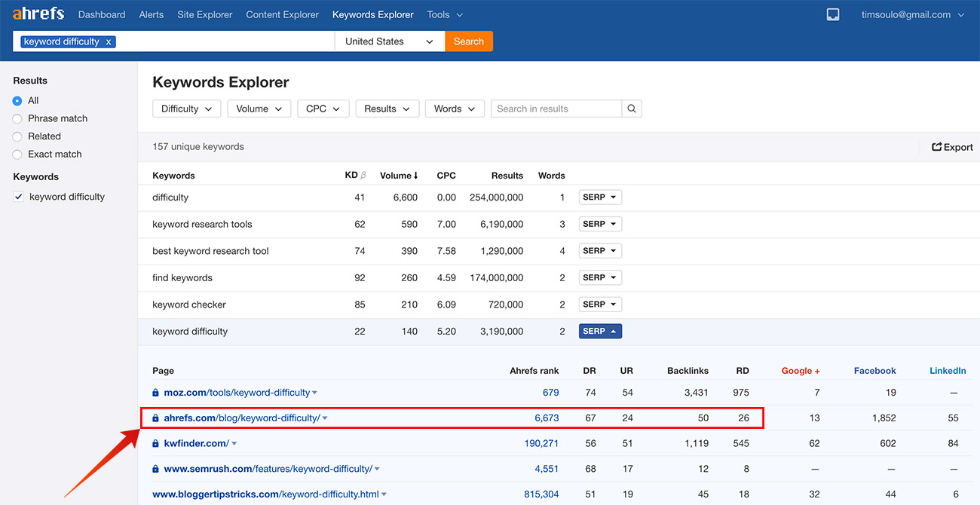Open the United States country dropdown
This screenshot has width=980, height=505.
click(389, 41)
